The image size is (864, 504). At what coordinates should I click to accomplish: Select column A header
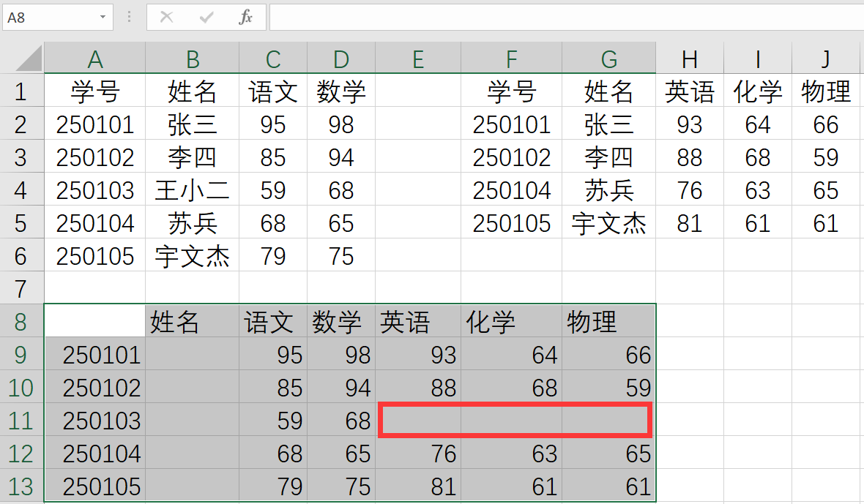(x=94, y=59)
